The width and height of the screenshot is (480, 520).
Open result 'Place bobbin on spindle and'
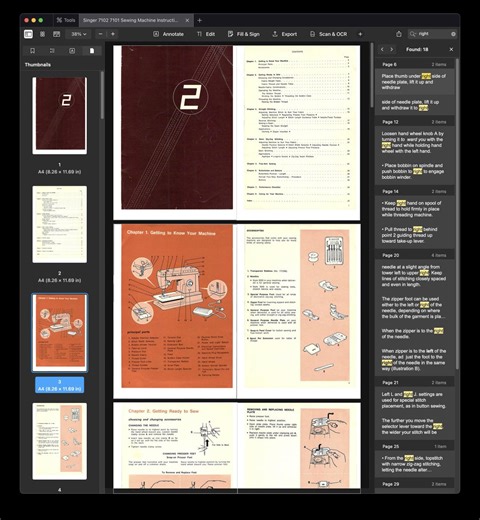coord(415,171)
